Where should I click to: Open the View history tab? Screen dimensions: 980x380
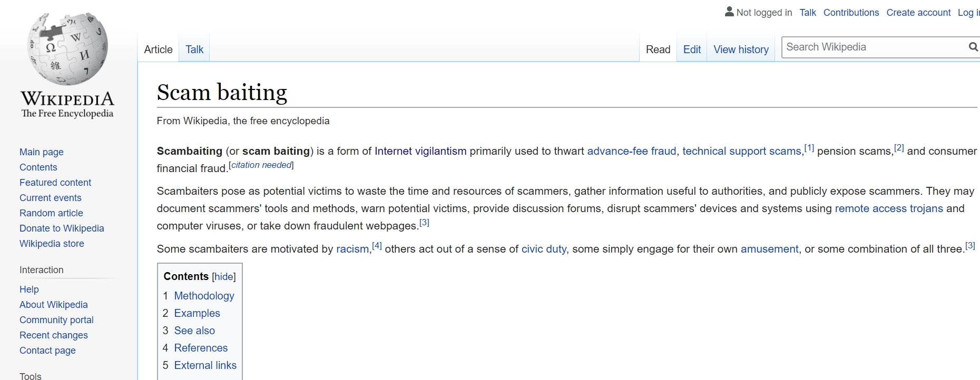741,49
